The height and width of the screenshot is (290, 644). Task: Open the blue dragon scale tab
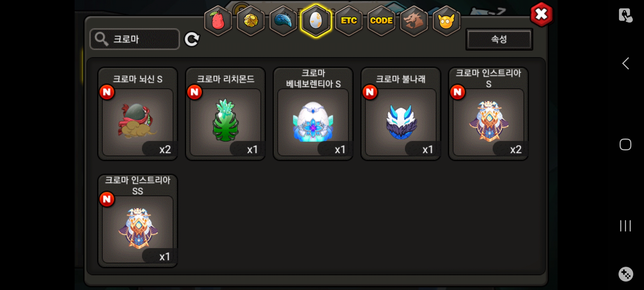[283, 21]
